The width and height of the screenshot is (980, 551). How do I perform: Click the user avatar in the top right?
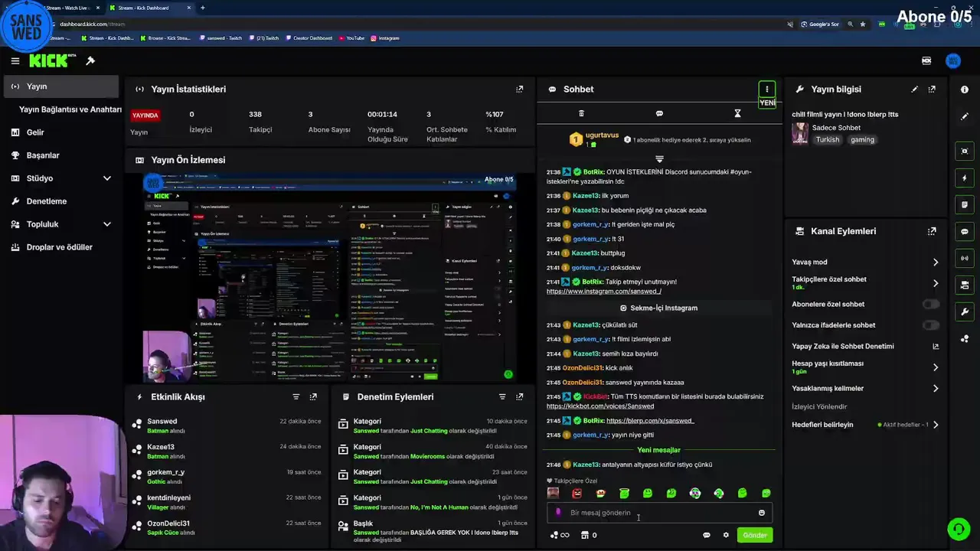953,60
